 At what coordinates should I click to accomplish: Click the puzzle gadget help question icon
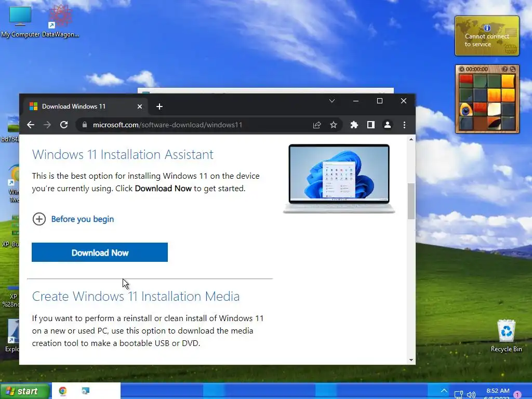click(x=505, y=69)
